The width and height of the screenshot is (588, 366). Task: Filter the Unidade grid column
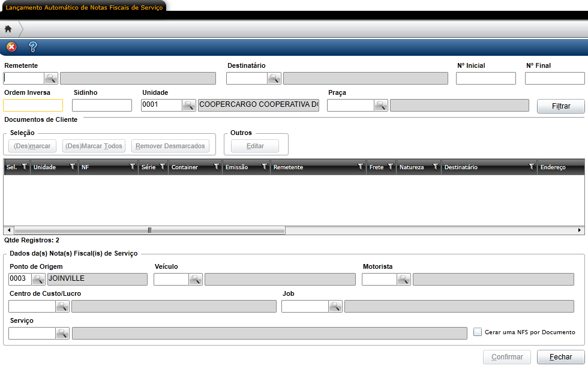(x=73, y=167)
